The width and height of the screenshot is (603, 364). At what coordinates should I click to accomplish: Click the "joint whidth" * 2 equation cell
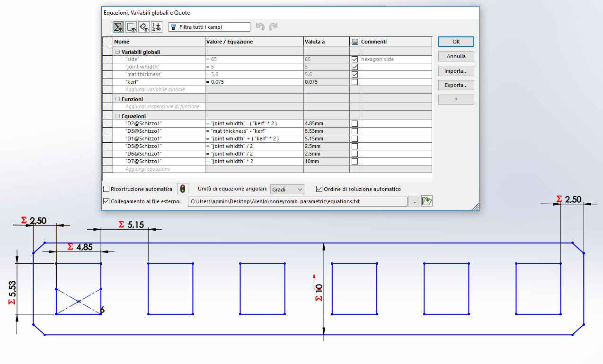(x=254, y=161)
